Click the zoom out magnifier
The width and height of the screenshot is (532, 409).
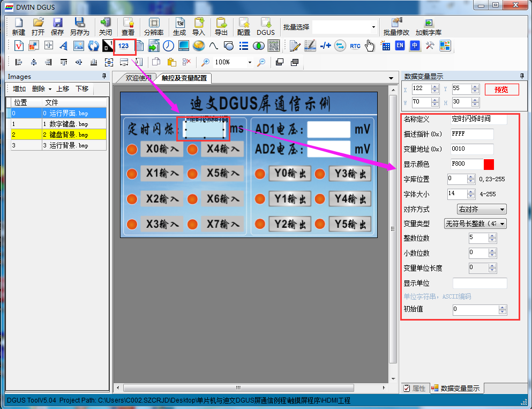pyautogui.click(x=261, y=62)
